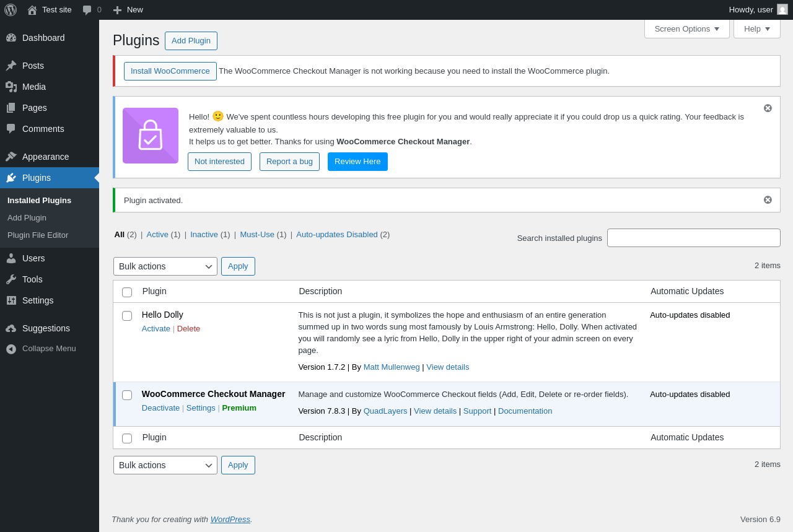Click the Tools wrench icon

click(x=11, y=279)
